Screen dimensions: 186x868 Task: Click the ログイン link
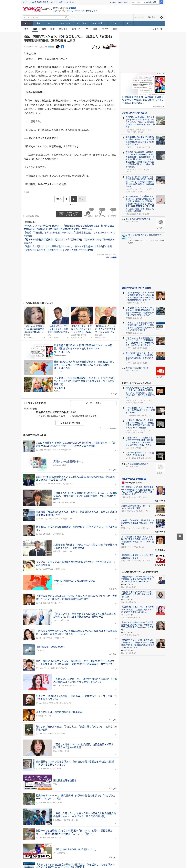point(57,11)
